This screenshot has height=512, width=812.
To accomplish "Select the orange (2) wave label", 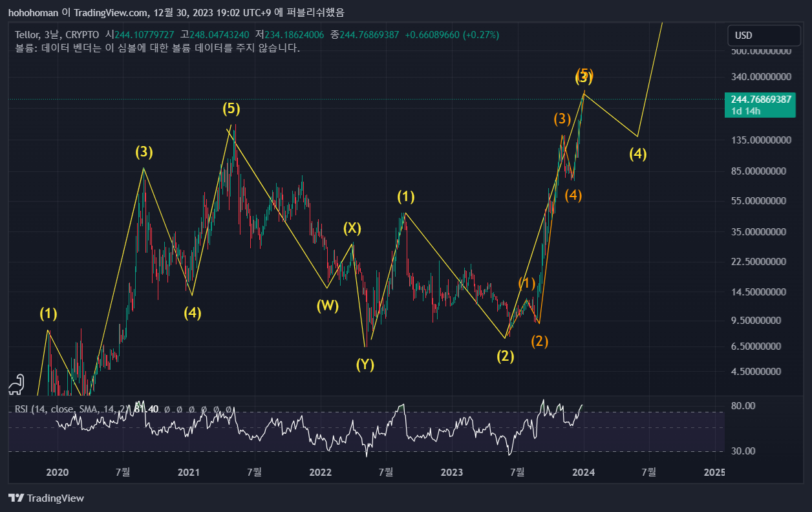I will [x=540, y=341].
